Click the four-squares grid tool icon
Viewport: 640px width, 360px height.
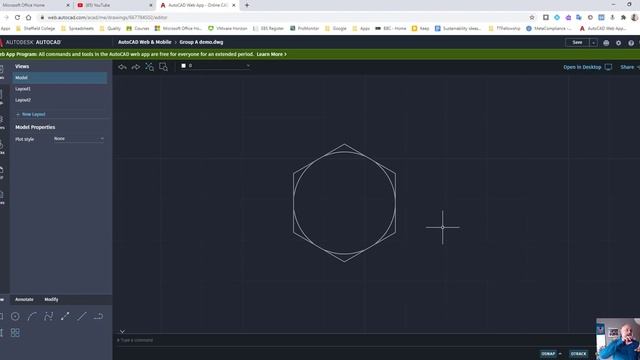pos(15,333)
